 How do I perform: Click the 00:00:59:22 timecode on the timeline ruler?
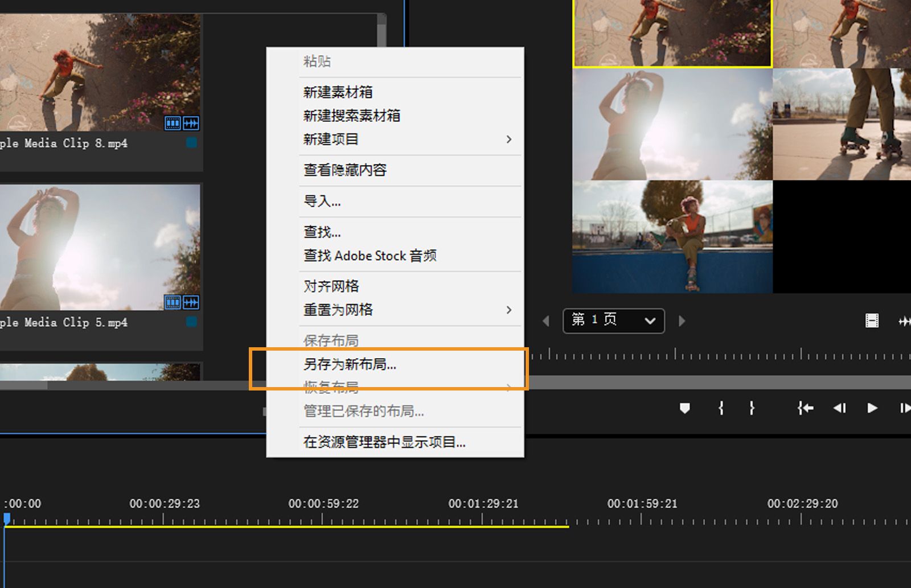pyautogui.click(x=323, y=504)
